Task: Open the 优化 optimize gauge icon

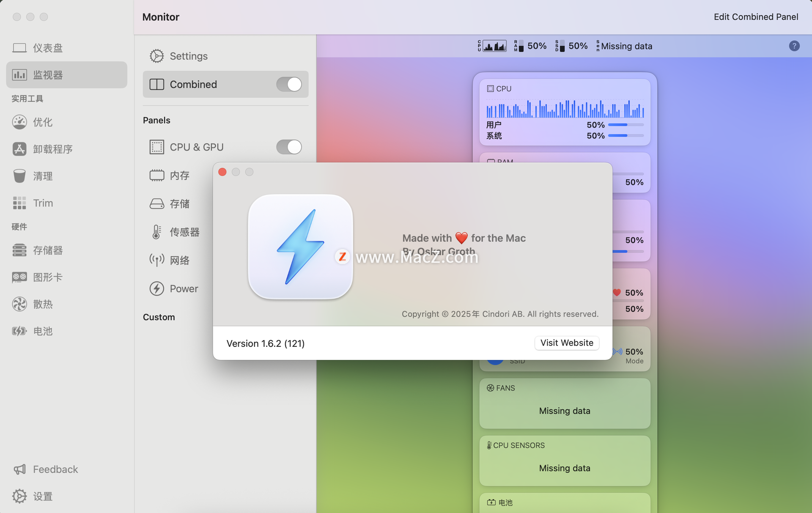Action: point(19,122)
